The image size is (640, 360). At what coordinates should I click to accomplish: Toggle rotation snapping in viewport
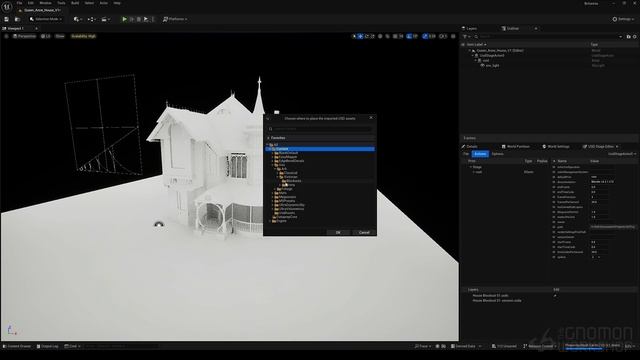409,36
